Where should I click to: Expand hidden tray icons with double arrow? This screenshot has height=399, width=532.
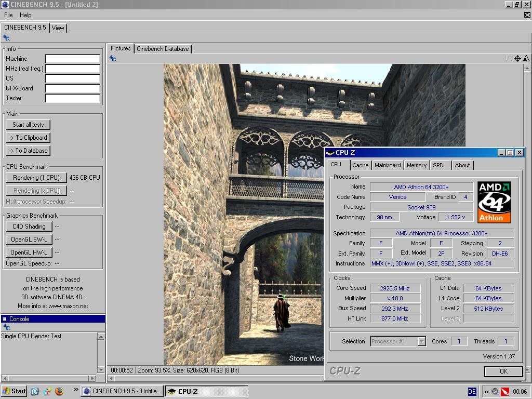point(486,392)
